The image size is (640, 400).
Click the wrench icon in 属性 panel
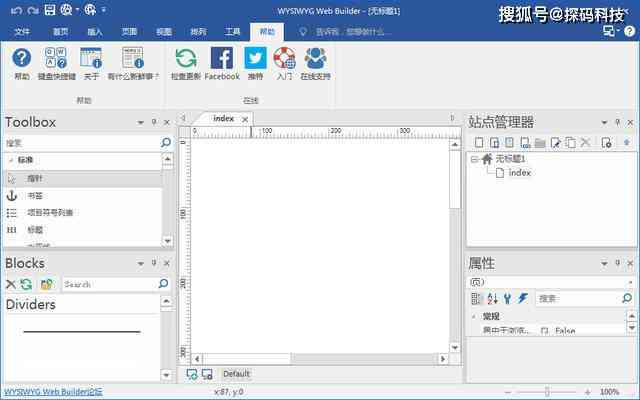pyautogui.click(x=507, y=299)
